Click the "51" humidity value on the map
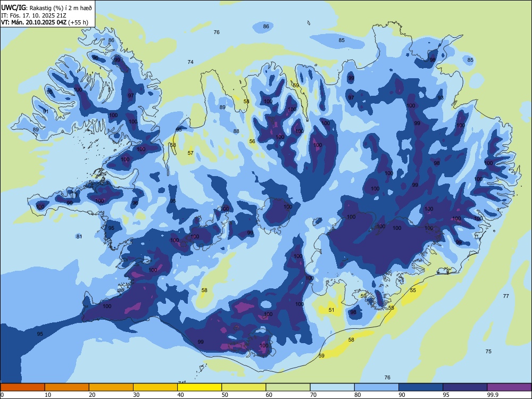Image resolution: width=532 pixels, height=399 pixels. point(331,310)
